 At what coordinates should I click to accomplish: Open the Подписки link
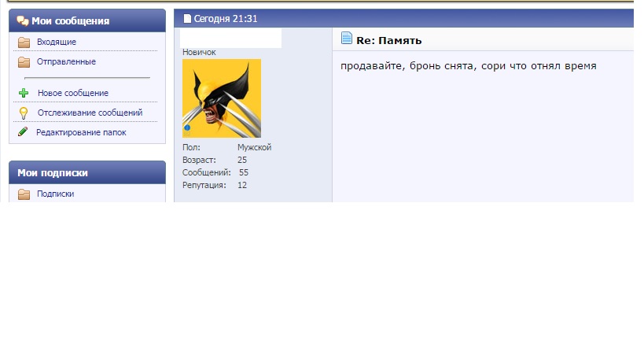pos(55,194)
